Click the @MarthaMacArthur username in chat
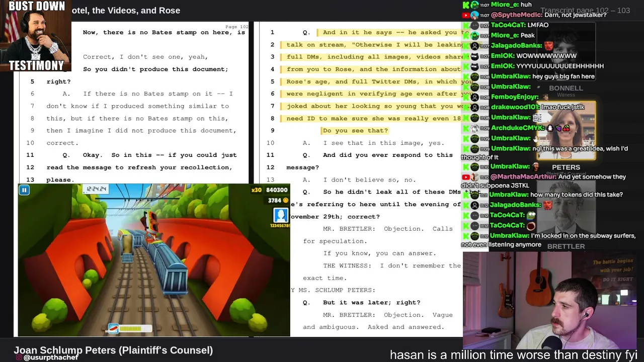 coord(523,177)
